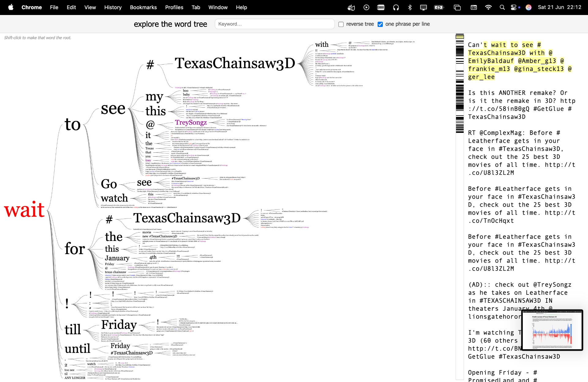Open the Help menu
Screen dimensions: 588x382
click(241, 7)
